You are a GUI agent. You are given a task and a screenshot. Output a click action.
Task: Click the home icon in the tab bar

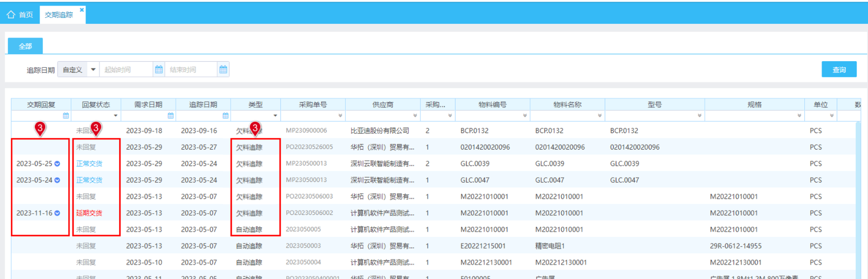click(11, 14)
